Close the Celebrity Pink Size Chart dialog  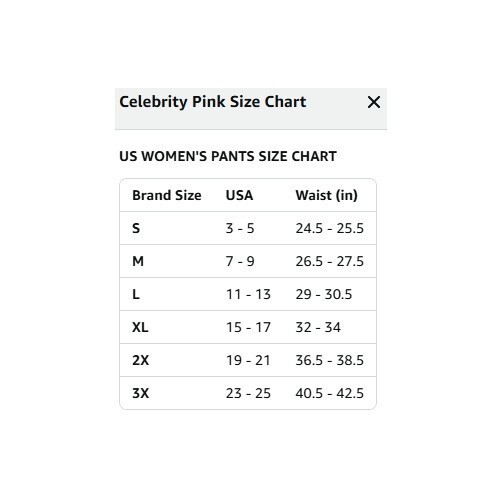click(x=374, y=102)
